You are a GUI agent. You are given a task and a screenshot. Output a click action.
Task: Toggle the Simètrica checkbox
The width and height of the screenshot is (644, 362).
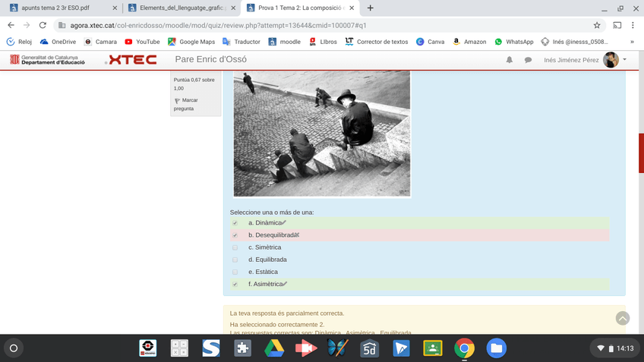tap(235, 247)
